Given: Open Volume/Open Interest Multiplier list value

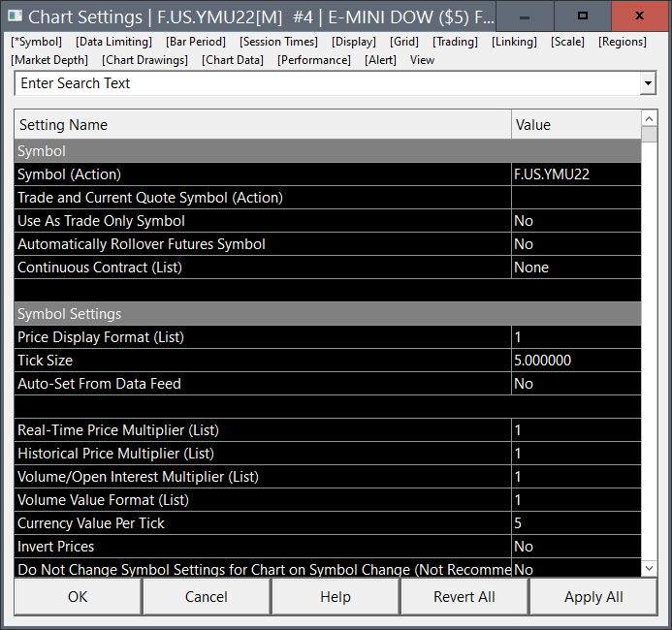Looking at the screenshot, I should 576,477.
